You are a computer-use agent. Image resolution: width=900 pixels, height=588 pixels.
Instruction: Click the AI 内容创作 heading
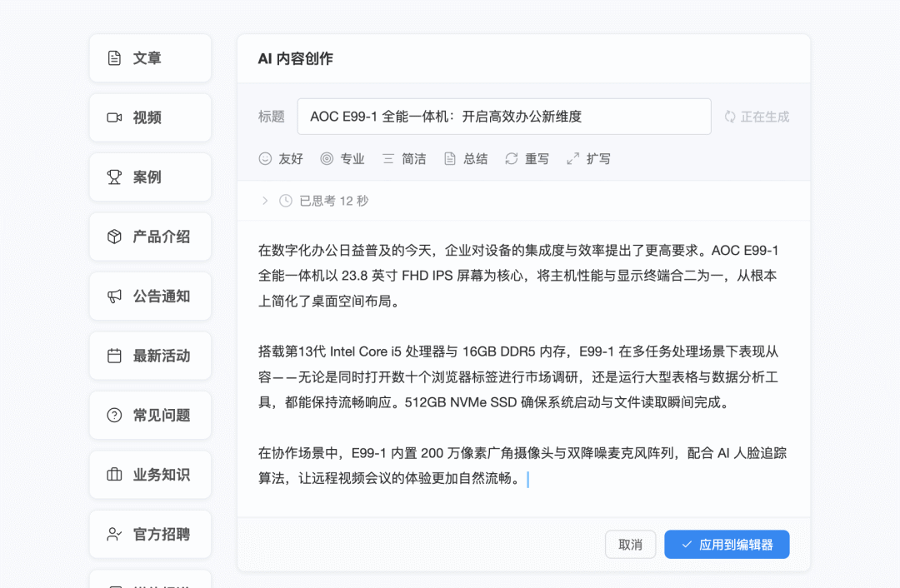(x=296, y=58)
